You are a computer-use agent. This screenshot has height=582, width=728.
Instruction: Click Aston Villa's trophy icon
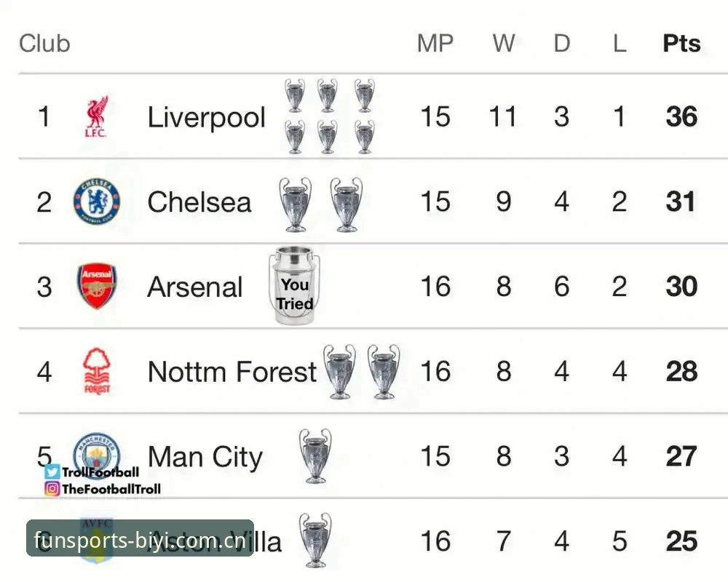(315, 541)
